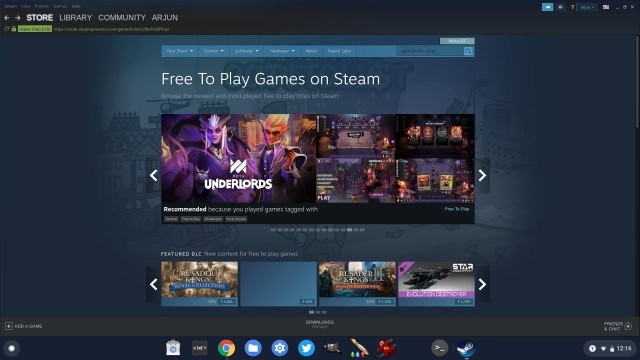Open Twitter from the shelf
This screenshot has width=640, height=360.
pyautogui.click(x=306, y=348)
